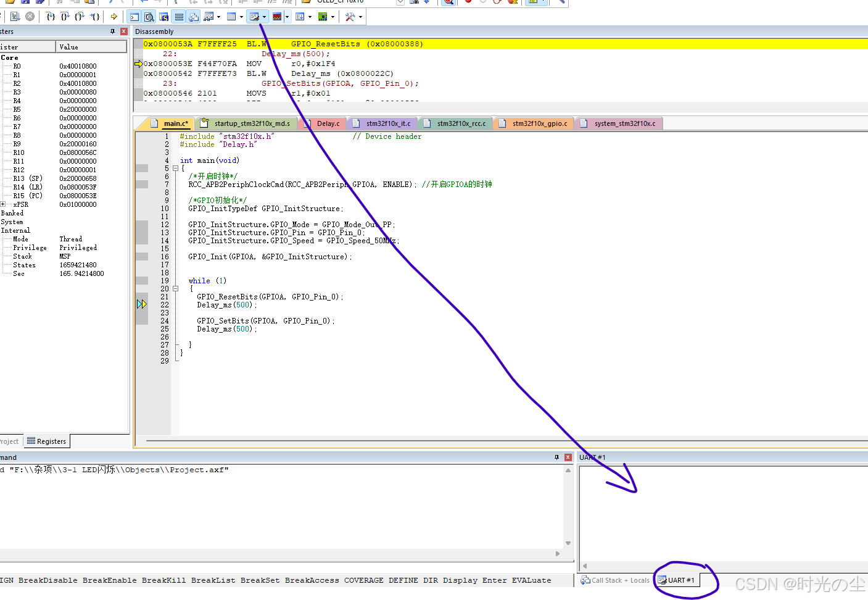
Task: Toggle the Registers Window button
Action: (179, 17)
